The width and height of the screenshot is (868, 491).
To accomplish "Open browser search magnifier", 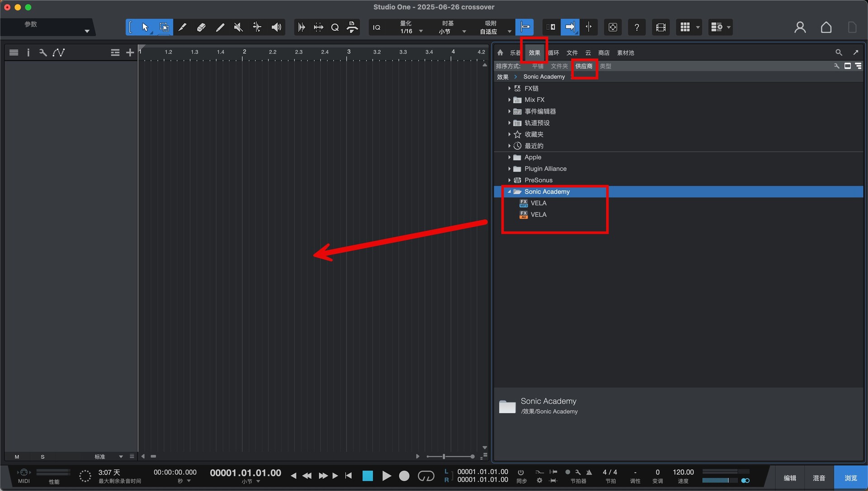I will click(839, 52).
